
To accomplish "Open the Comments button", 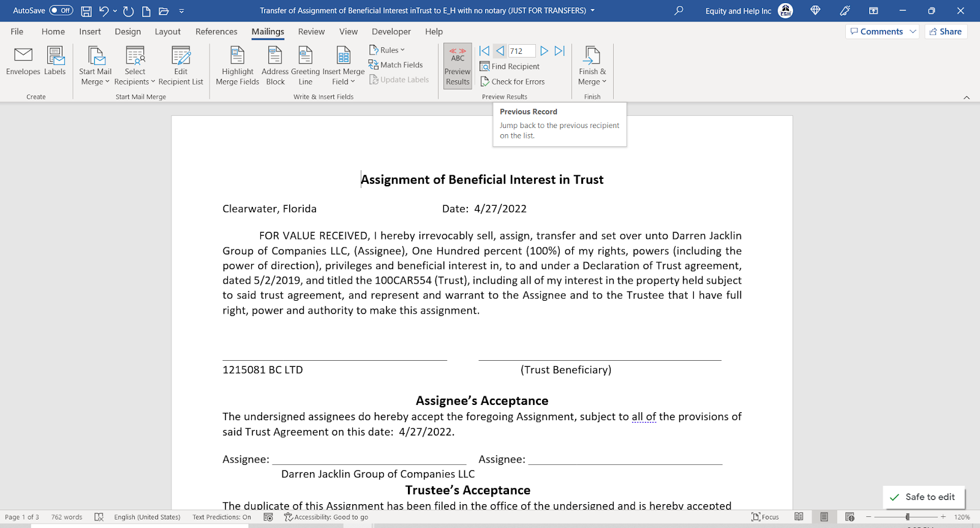I will click(x=876, y=31).
